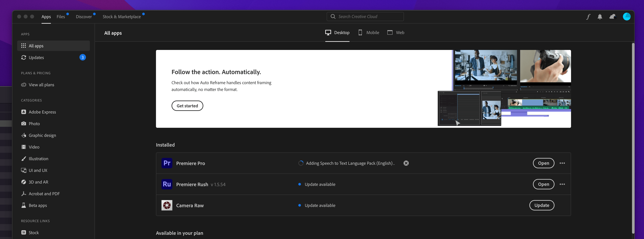Open Creative Cloud notifications bell
Image resolution: width=644 pixels, height=239 pixels.
(x=600, y=17)
